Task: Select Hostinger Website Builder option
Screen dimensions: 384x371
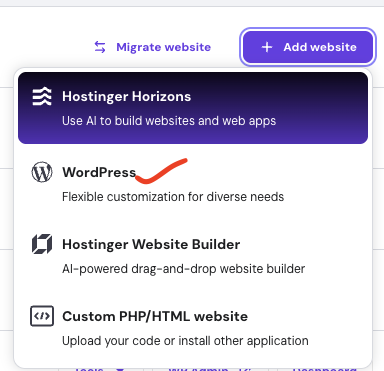Action: click(193, 256)
